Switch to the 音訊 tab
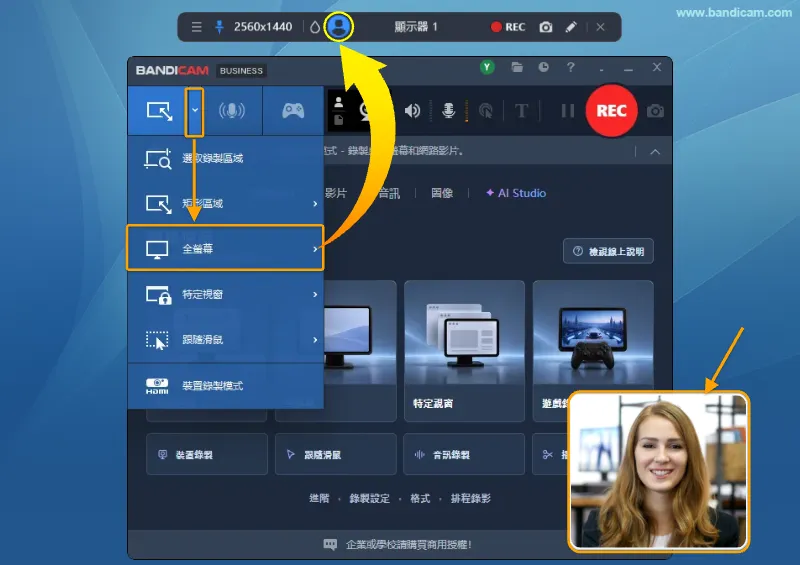The image size is (800, 565). [389, 193]
